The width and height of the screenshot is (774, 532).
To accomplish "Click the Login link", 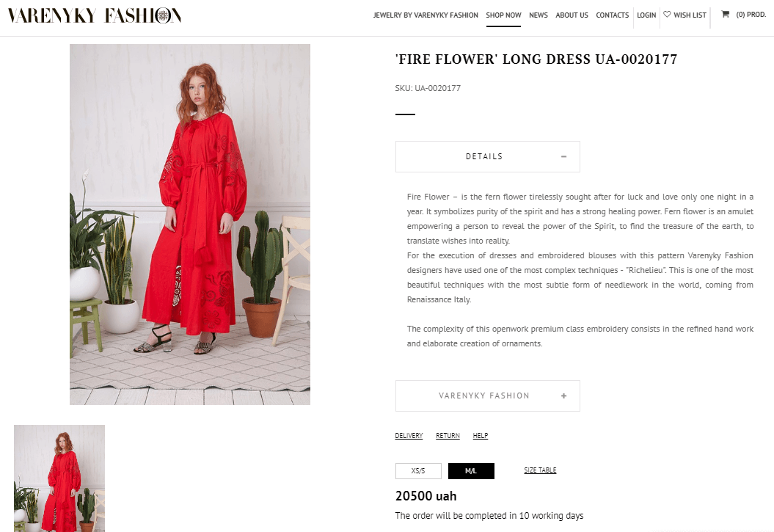I will pos(646,15).
